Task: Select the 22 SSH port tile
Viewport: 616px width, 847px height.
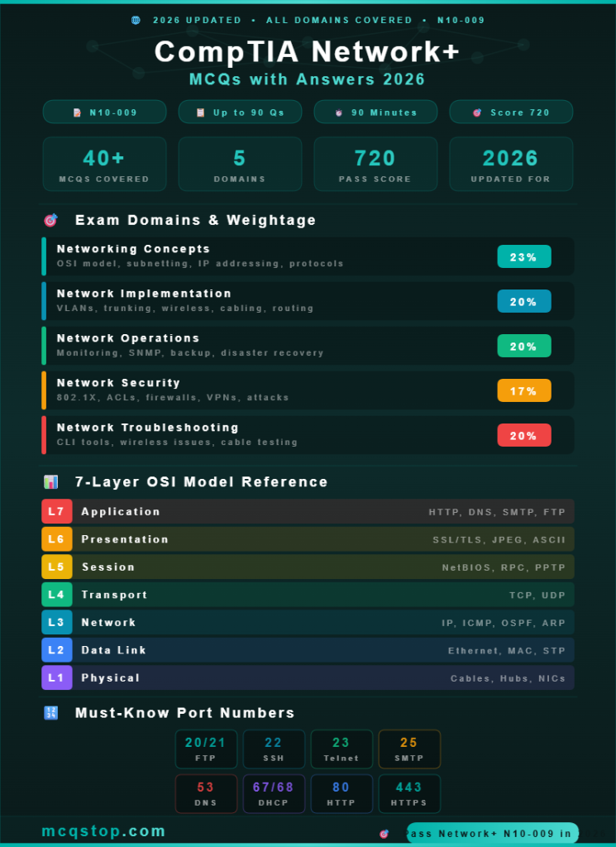Action: (274, 749)
